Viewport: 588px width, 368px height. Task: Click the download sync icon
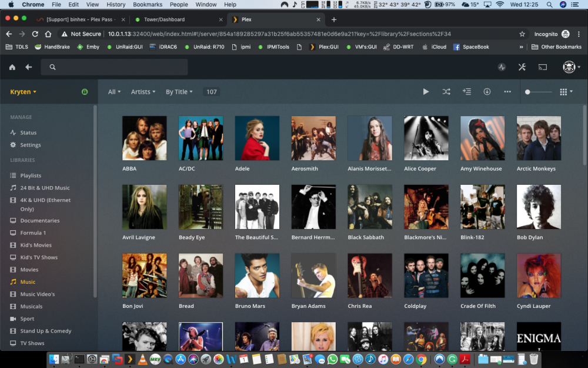pyautogui.click(x=487, y=92)
